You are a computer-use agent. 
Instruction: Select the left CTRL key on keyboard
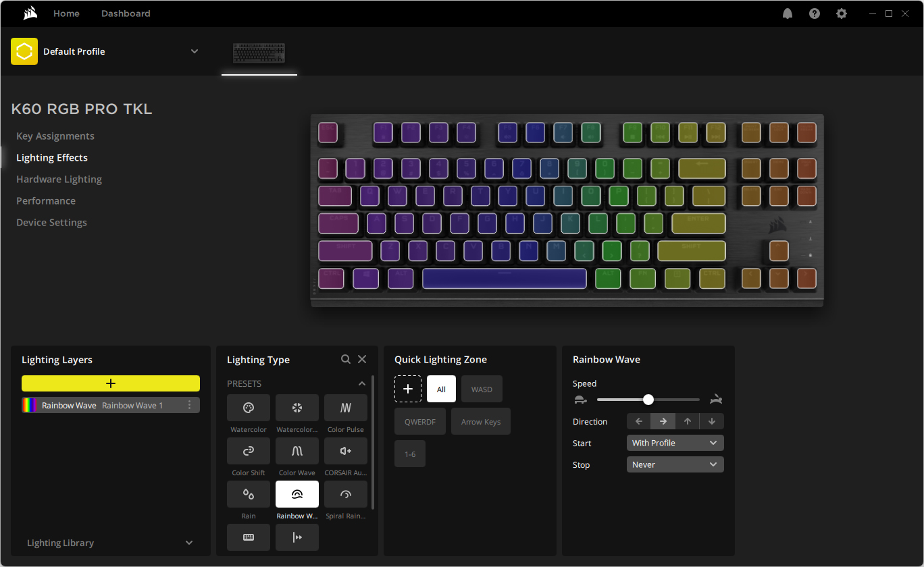tap(331, 278)
